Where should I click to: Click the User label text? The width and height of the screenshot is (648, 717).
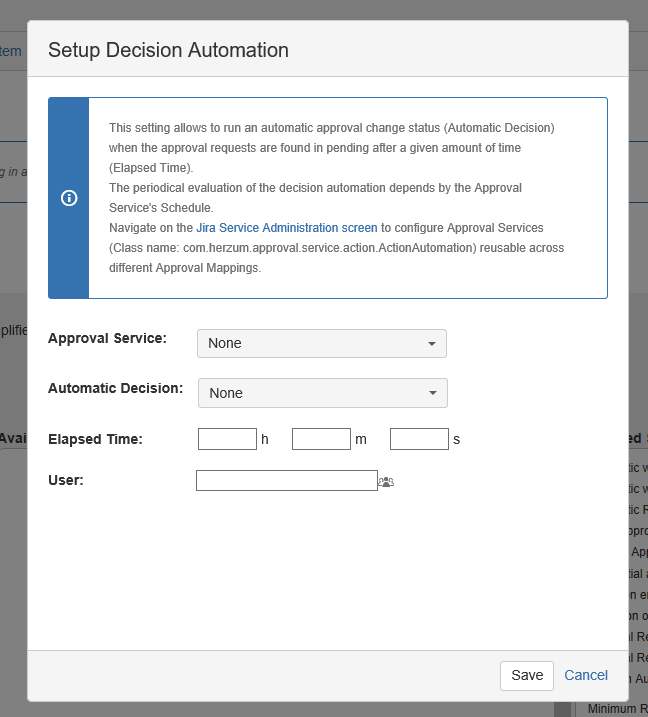[65, 480]
